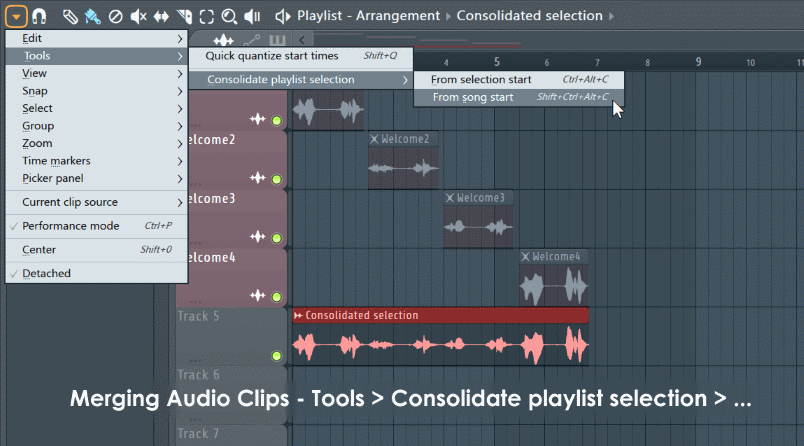
Task: Toggle the magnet snap icon
Action: (40, 16)
